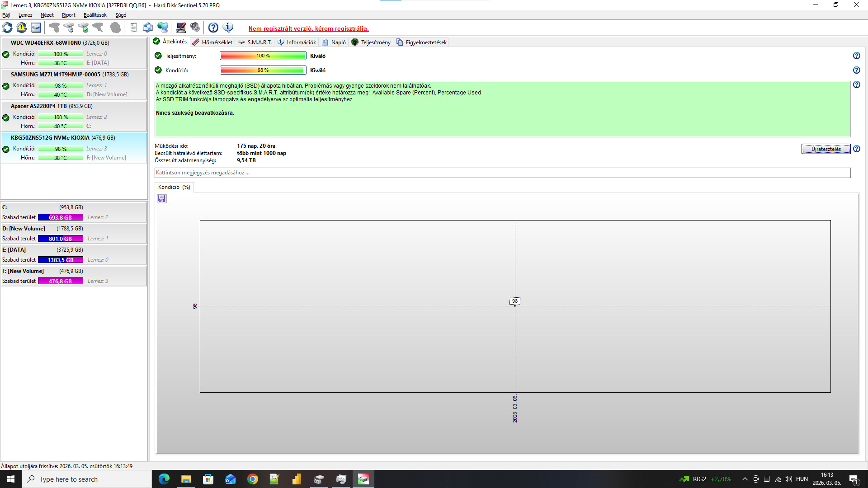This screenshot has width=868, height=488.
Task: Click the globe and monitor network icon
Action: pos(163,28)
